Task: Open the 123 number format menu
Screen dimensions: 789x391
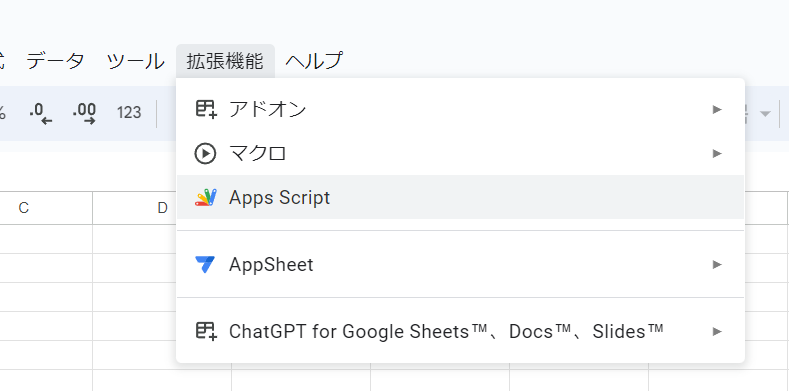Action: point(129,113)
